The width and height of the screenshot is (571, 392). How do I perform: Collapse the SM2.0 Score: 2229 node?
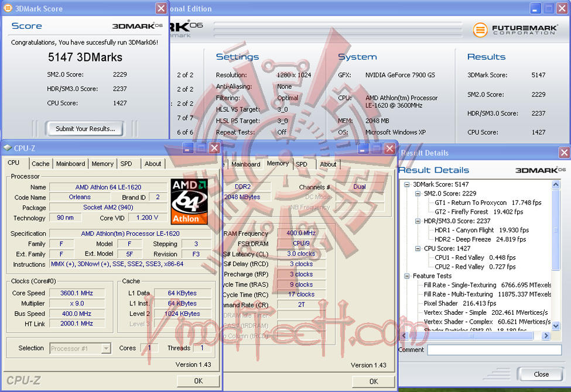[x=418, y=193]
